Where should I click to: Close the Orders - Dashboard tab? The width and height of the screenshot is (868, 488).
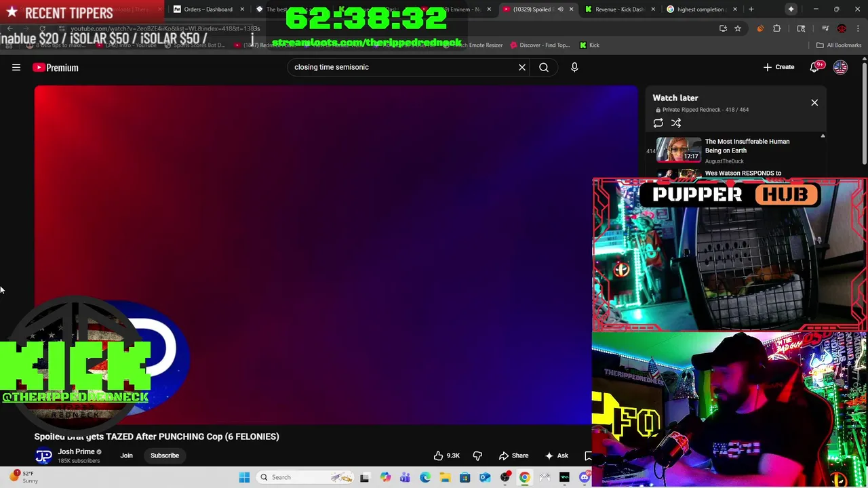[x=242, y=9]
